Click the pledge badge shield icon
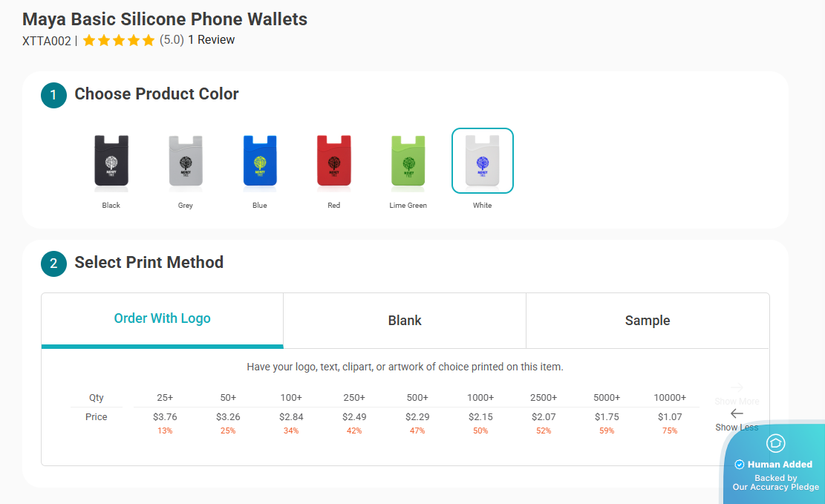 775,443
